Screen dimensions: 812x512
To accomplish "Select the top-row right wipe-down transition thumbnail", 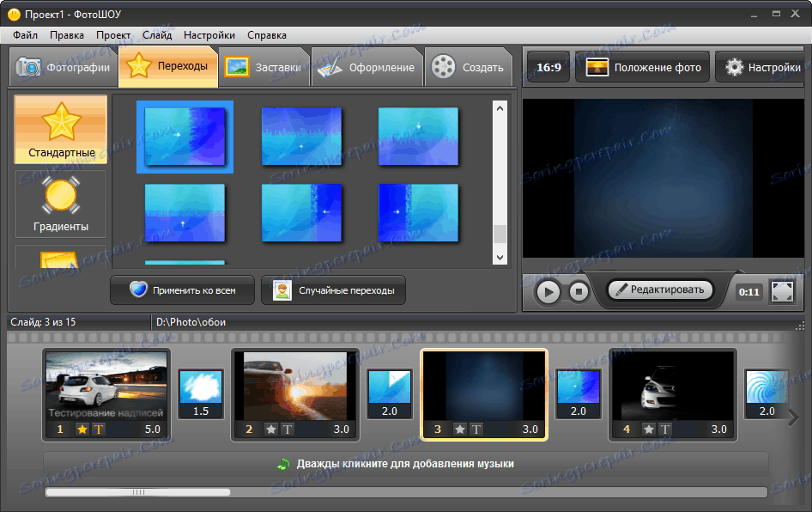I will tap(418, 137).
